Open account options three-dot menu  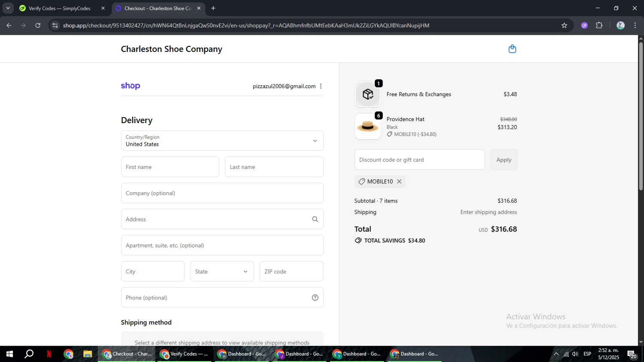321,86
